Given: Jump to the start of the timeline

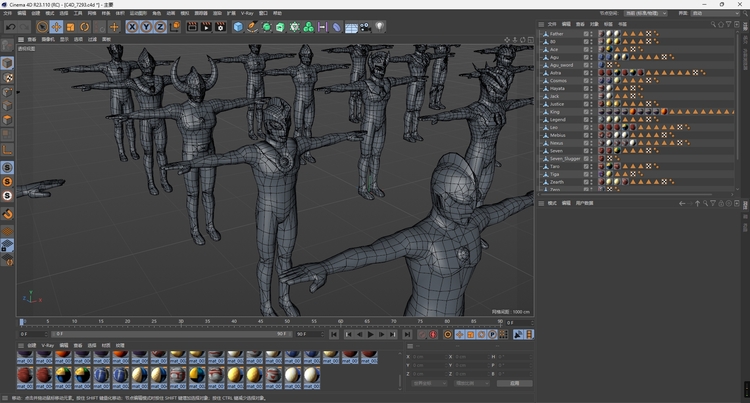Looking at the screenshot, I should (334, 335).
